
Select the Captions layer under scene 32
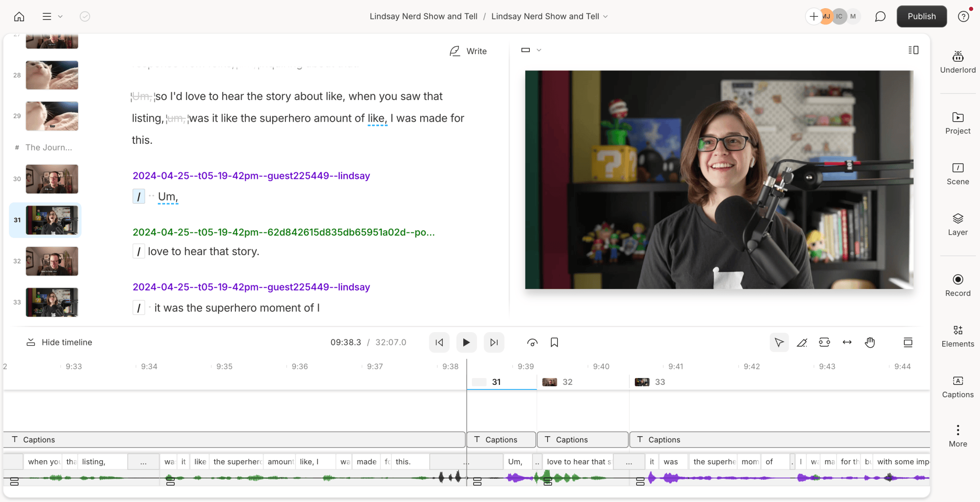[583, 439]
